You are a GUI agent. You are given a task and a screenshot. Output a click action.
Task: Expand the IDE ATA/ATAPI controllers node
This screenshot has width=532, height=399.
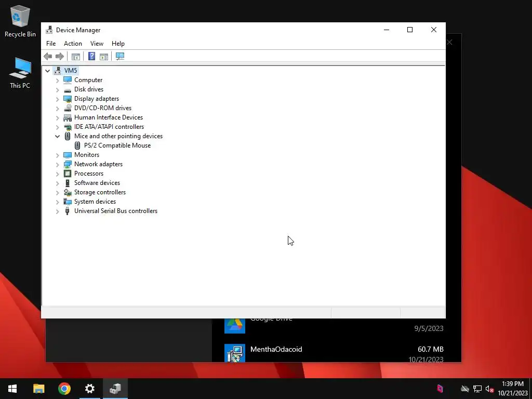[57, 127]
